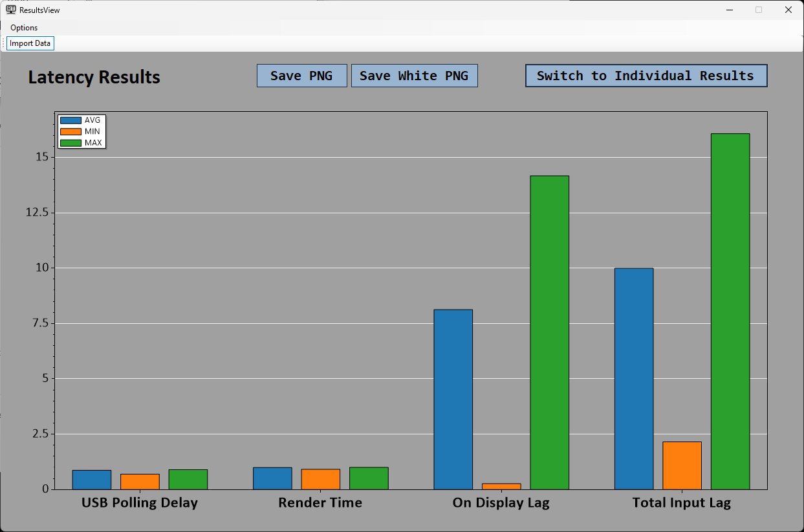804x532 pixels.
Task: Click the USB Polling Delay axis label
Action: tap(140, 503)
